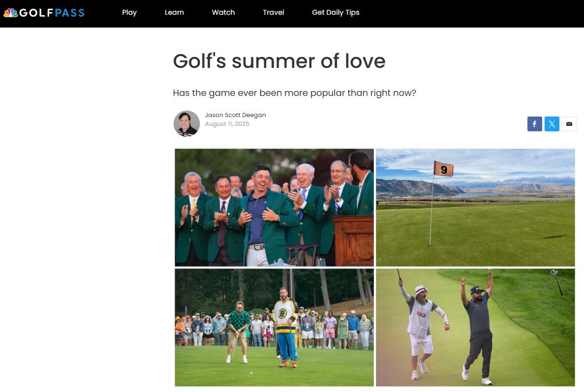The image size is (584, 392).
Task: Open the Learn menu
Action: (x=174, y=12)
